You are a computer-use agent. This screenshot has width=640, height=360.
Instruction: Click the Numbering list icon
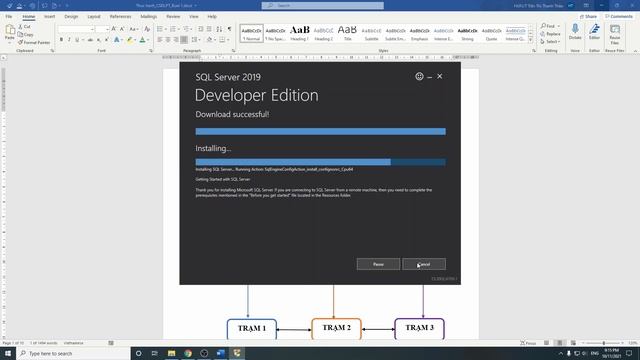(x=173, y=29)
